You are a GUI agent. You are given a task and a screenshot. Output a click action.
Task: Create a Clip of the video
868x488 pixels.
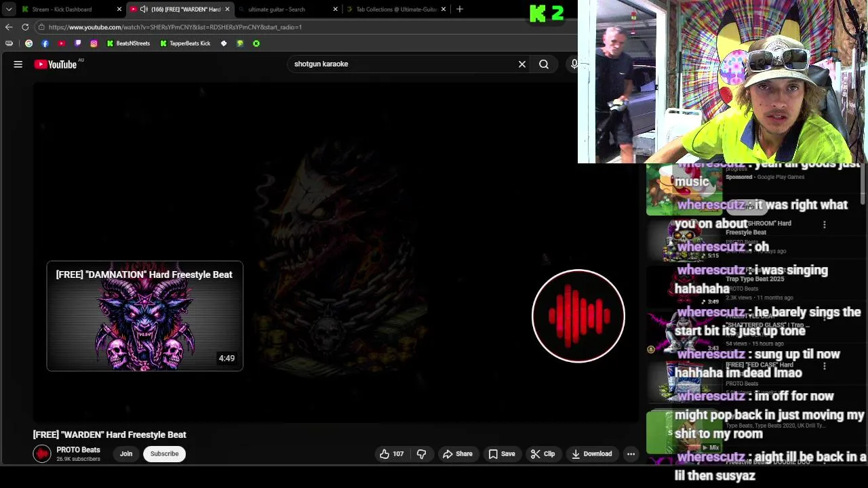[x=542, y=454]
